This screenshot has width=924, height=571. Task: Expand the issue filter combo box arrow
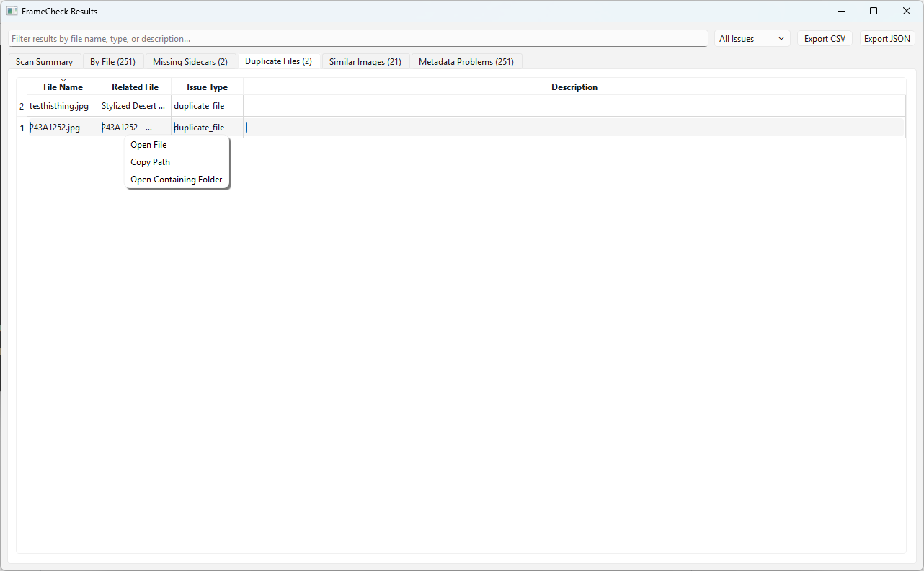(x=781, y=38)
